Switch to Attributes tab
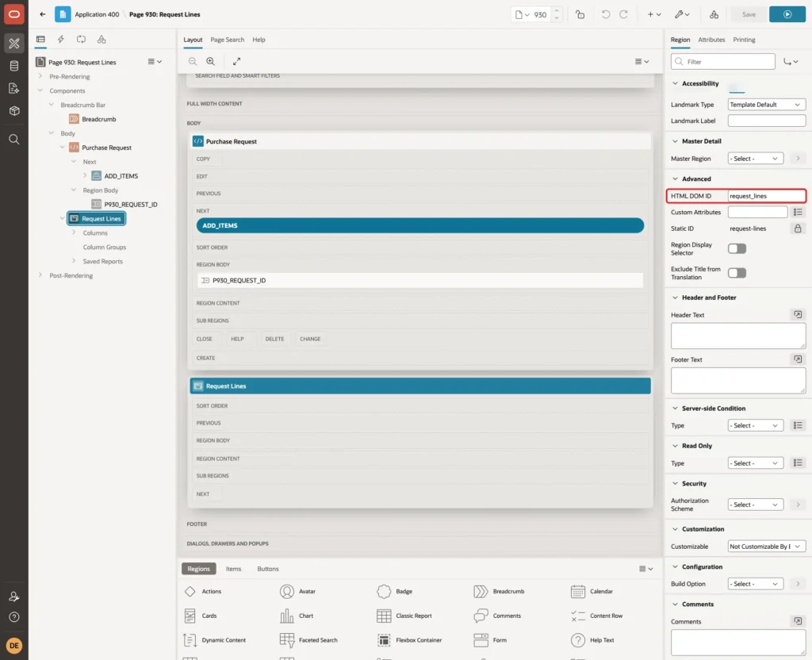Screen dimensions: 812x660 (711, 40)
